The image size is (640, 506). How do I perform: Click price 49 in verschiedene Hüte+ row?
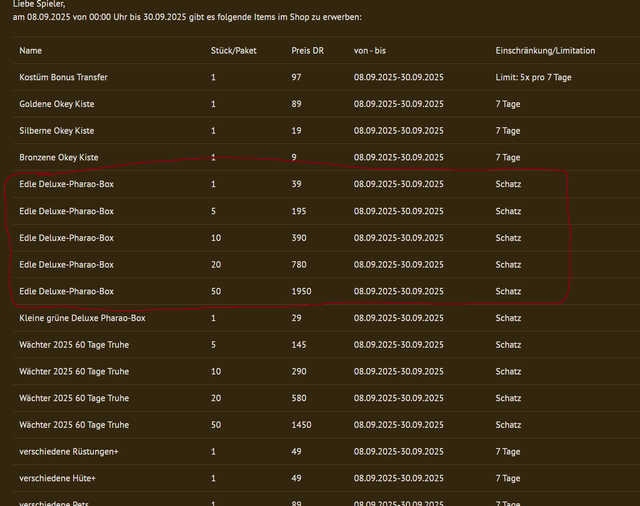click(296, 478)
